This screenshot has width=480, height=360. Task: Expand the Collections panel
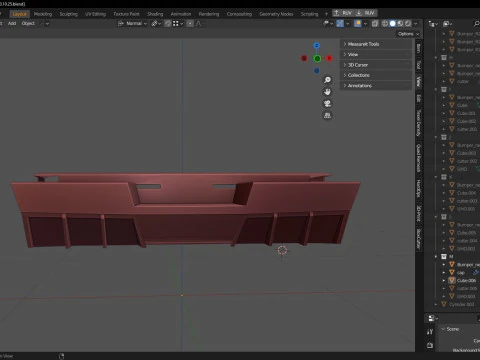tap(376, 75)
